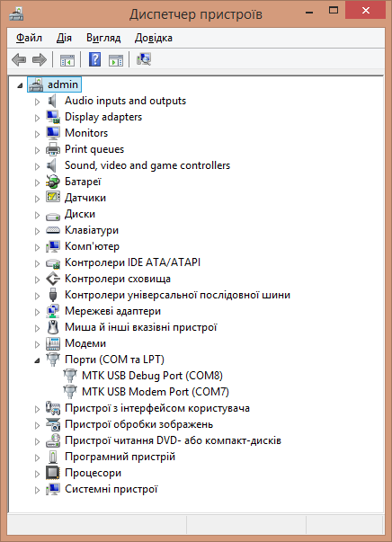Click the Контролери сховища icon
This screenshot has height=542, width=392.
click(x=53, y=279)
